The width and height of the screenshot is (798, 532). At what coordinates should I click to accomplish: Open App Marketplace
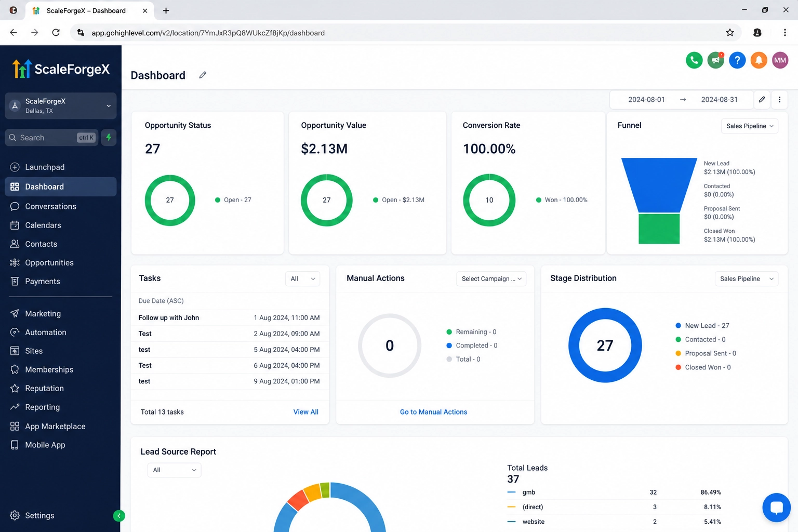(60, 426)
